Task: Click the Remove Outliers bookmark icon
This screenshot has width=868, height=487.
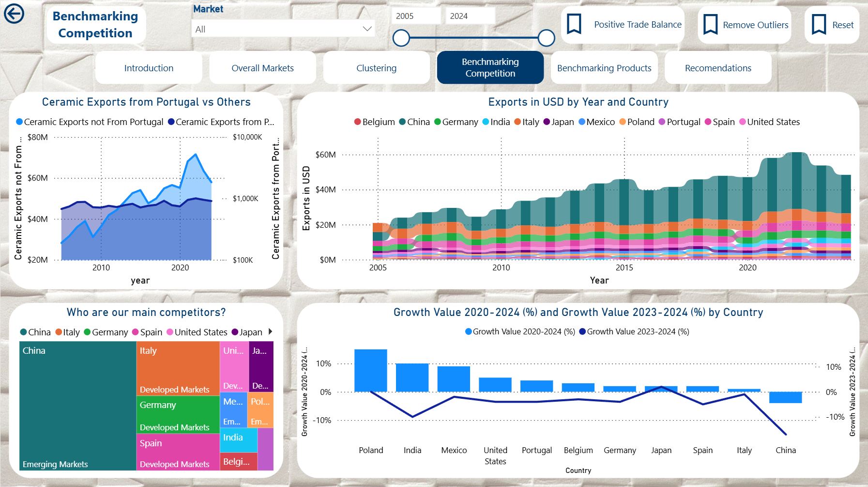Action: tap(710, 25)
